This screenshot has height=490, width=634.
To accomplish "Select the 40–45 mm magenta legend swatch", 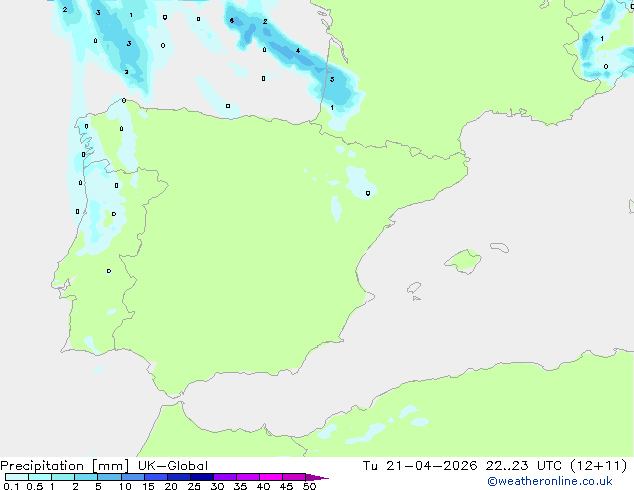I will tap(271, 477).
